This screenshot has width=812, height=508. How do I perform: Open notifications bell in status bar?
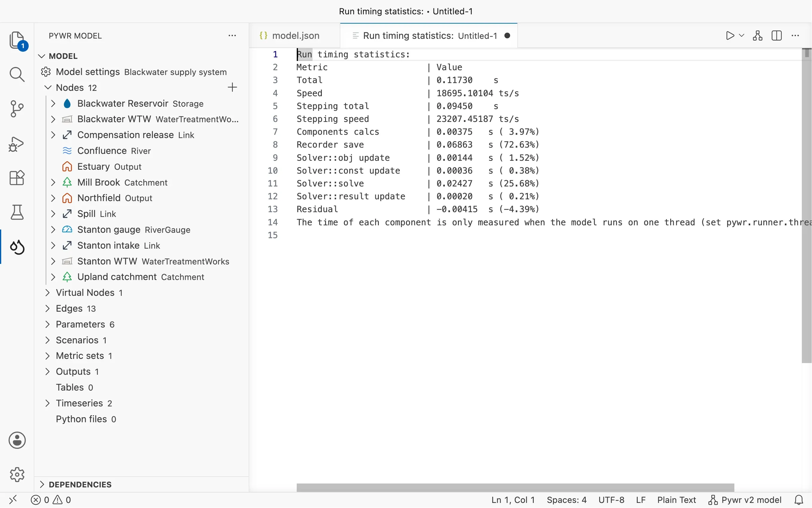pyautogui.click(x=799, y=500)
